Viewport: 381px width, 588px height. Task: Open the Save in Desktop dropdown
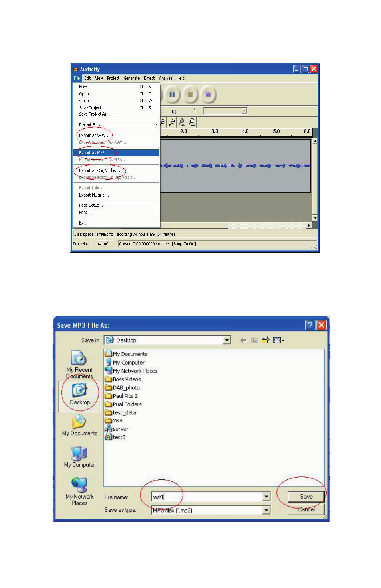click(227, 340)
